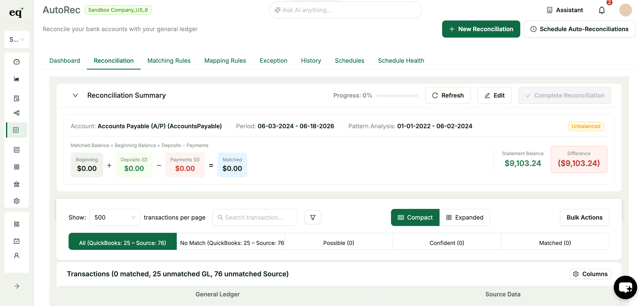Viewport: 644px width, 306px height.
Task: Expand the sidebar with the arrow icon
Action: [x=16, y=286]
